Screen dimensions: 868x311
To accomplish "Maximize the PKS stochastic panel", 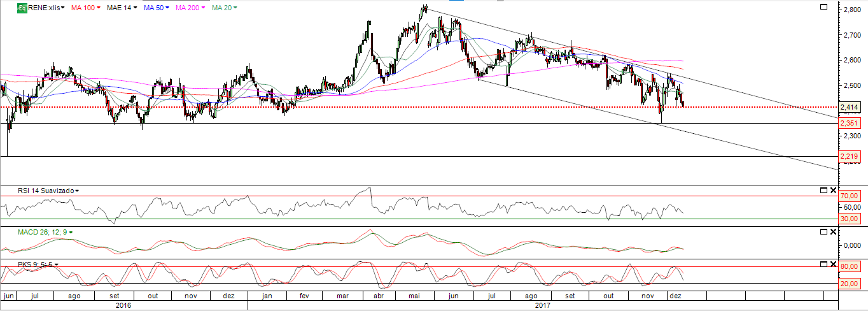I will [x=823, y=264].
